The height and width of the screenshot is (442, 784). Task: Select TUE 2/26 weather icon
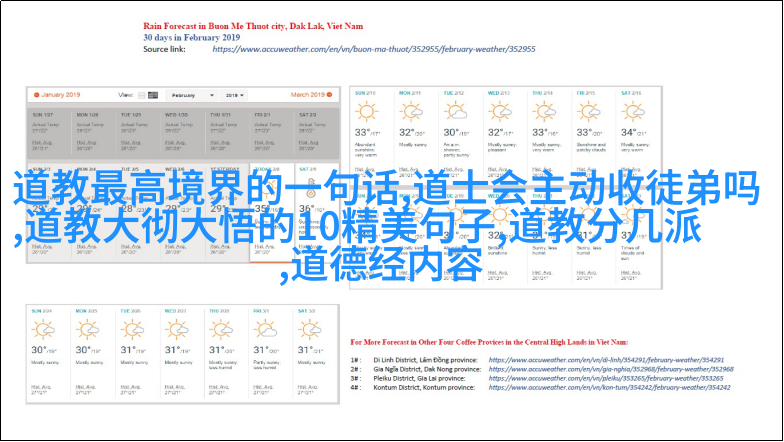pyautogui.click(x=132, y=330)
